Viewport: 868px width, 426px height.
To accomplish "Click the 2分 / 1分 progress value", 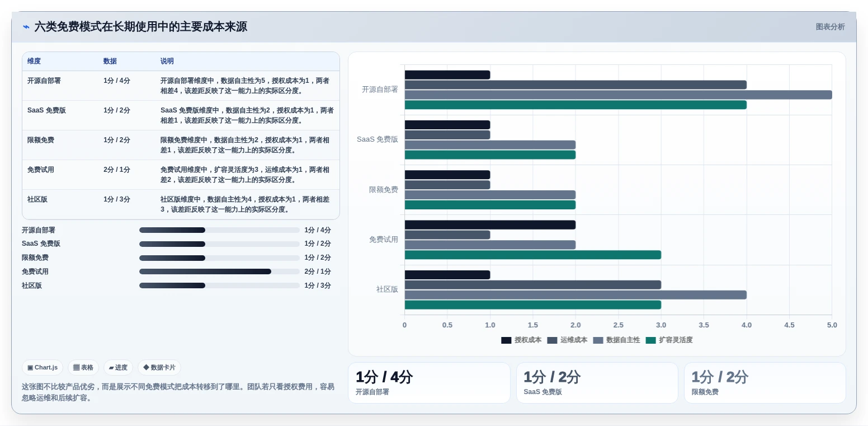I will click(x=318, y=271).
